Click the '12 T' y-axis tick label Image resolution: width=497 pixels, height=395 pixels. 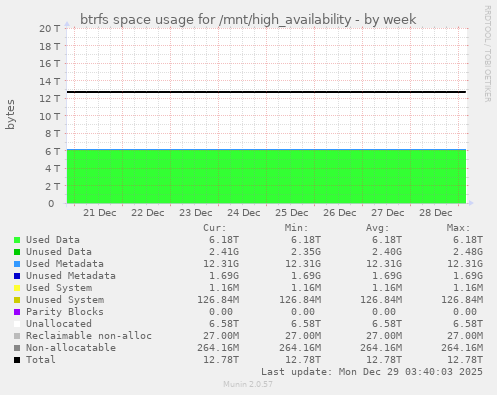50,99
